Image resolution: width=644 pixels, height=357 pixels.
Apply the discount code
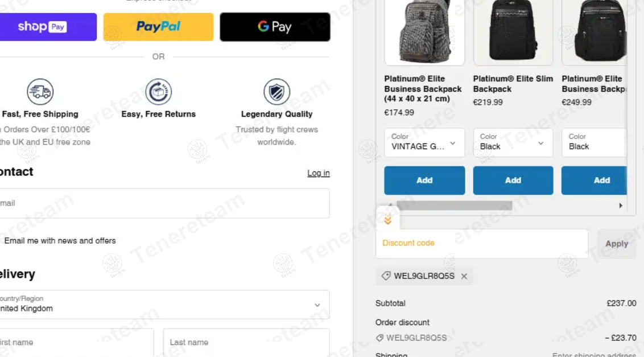pos(616,244)
